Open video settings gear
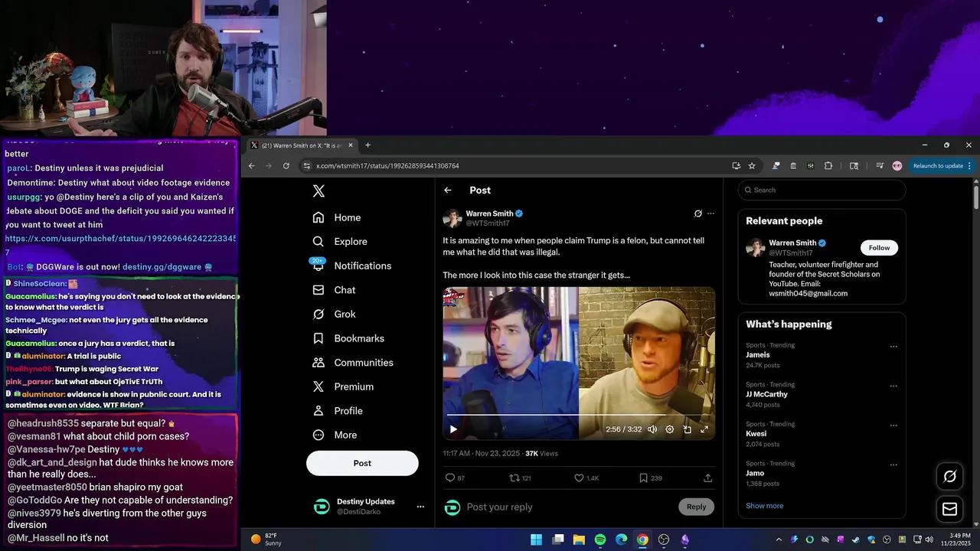Screen dimensions: 980x551 click(x=670, y=429)
